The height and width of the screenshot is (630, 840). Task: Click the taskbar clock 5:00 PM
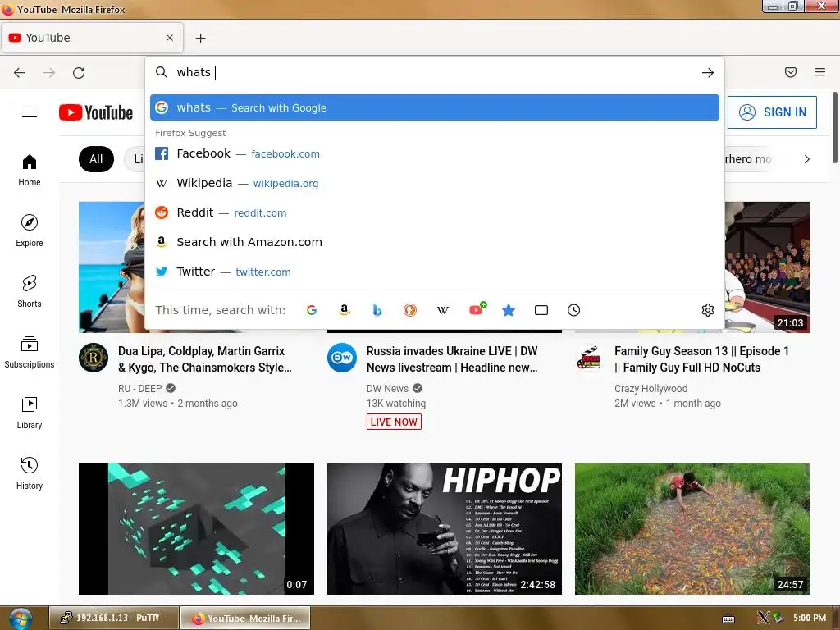click(810, 618)
